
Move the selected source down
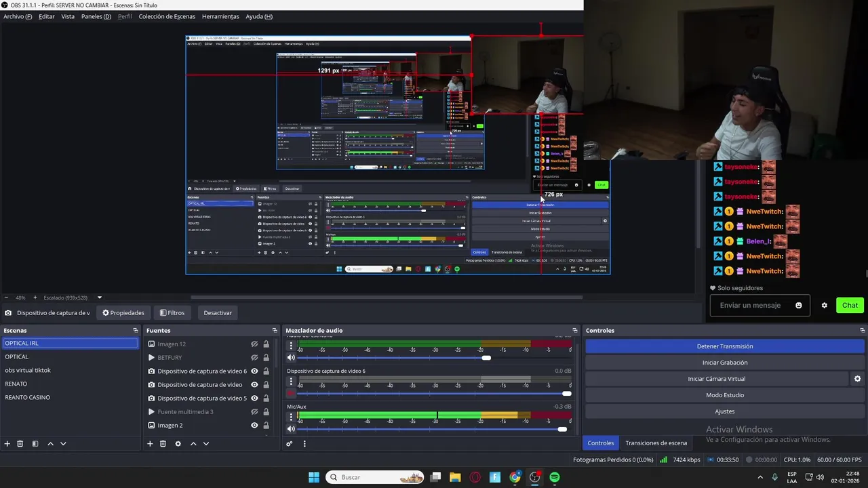[206, 444]
